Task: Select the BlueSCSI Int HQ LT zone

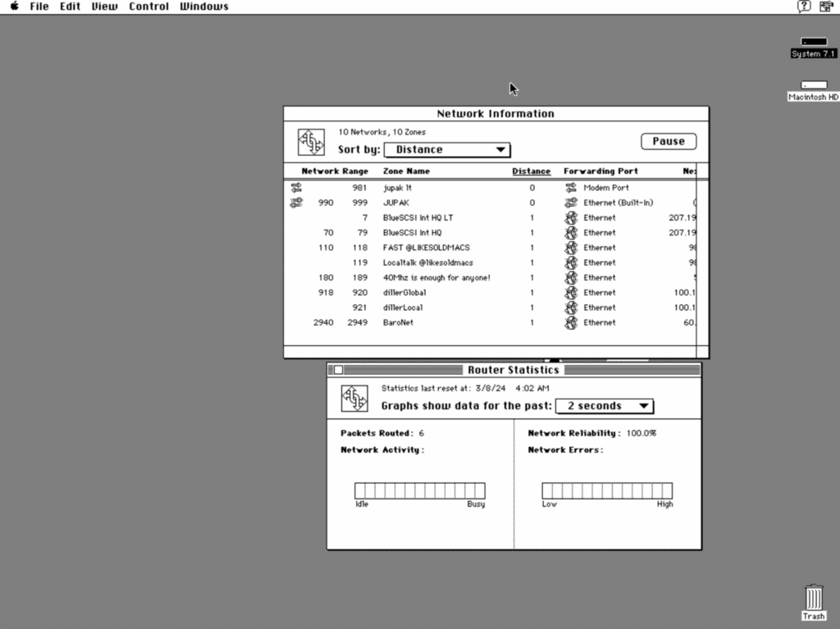Action: pyautogui.click(x=418, y=217)
